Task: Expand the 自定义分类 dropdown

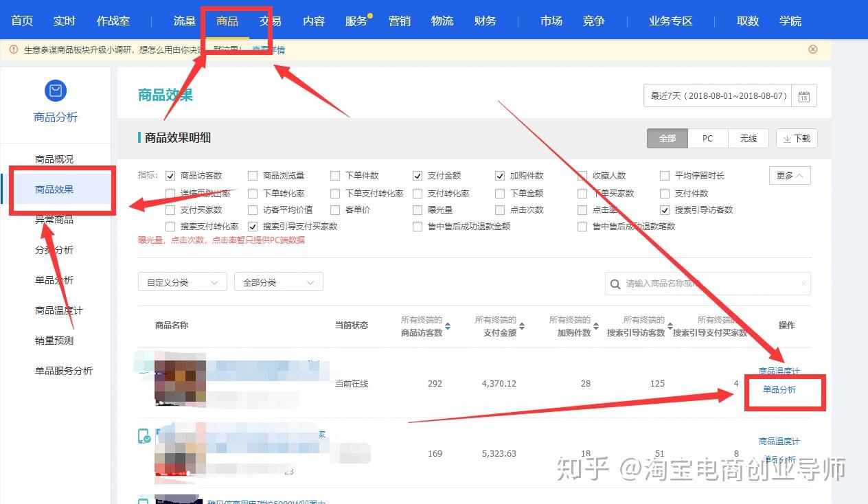Action: click(182, 282)
